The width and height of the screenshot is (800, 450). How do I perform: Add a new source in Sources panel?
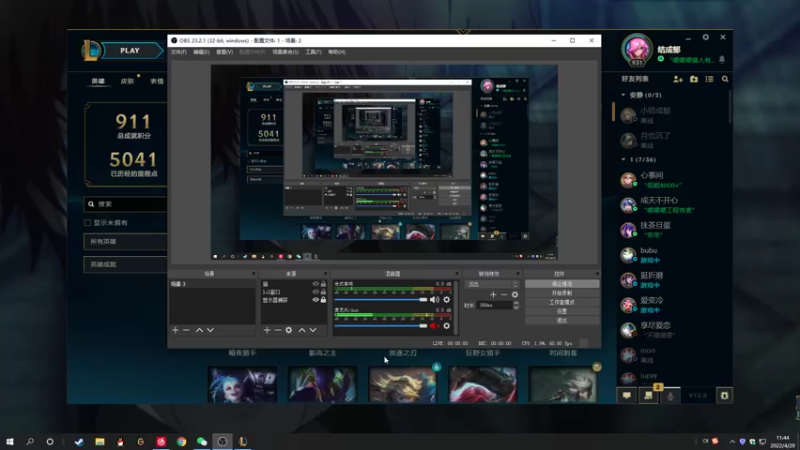click(x=267, y=330)
